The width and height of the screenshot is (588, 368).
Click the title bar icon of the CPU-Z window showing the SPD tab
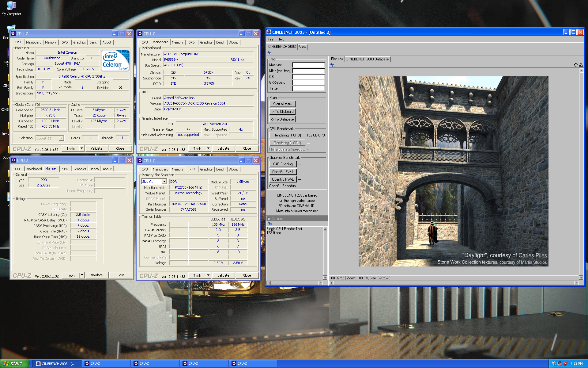tap(140, 160)
